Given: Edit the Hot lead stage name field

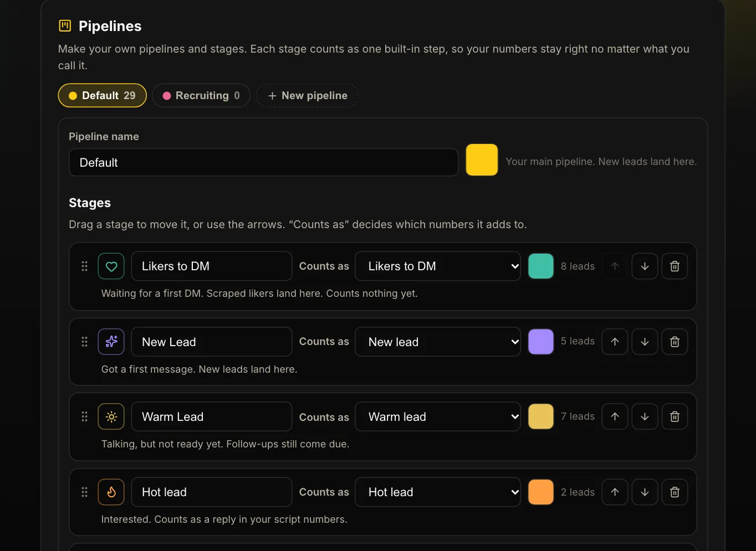Looking at the screenshot, I should click(212, 492).
